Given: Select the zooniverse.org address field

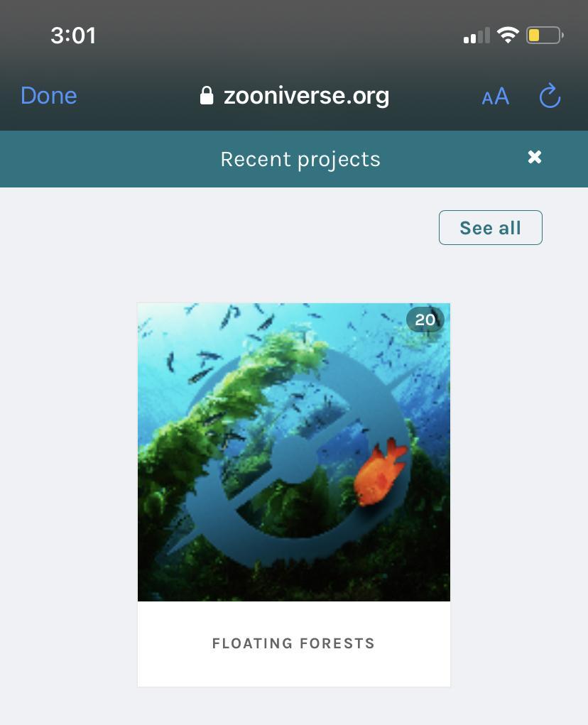Looking at the screenshot, I should click(x=295, y=96).
